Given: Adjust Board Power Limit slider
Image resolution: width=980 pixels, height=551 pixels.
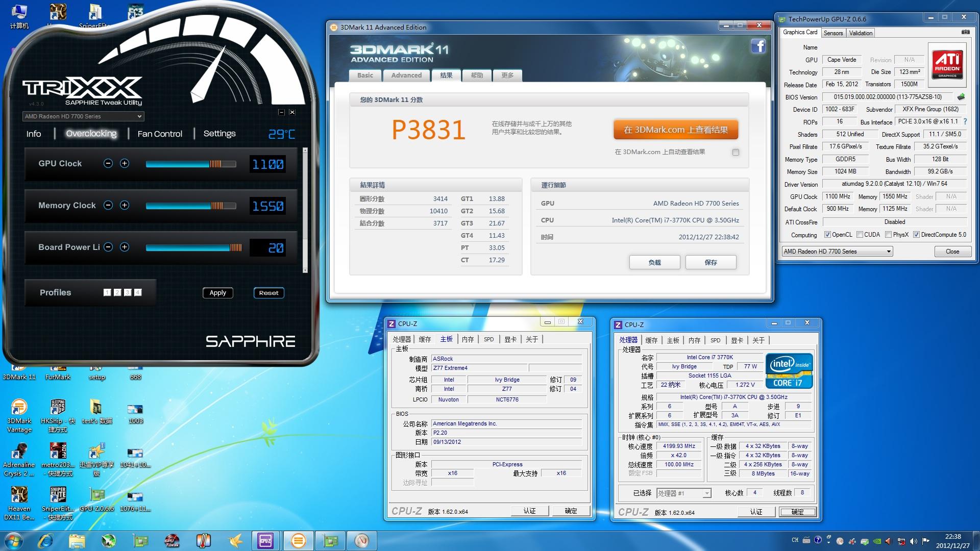Looking at the screenshot, I should 194,247.
